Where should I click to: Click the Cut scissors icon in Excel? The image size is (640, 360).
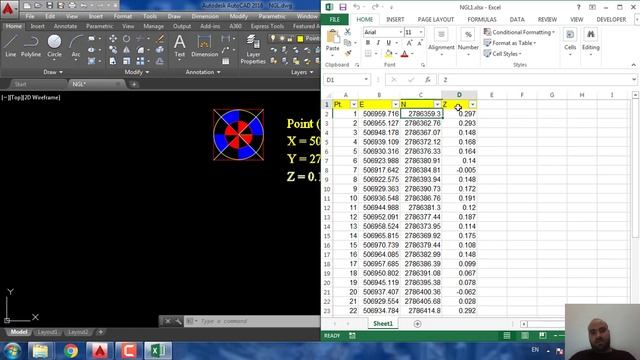coord(347,31)
